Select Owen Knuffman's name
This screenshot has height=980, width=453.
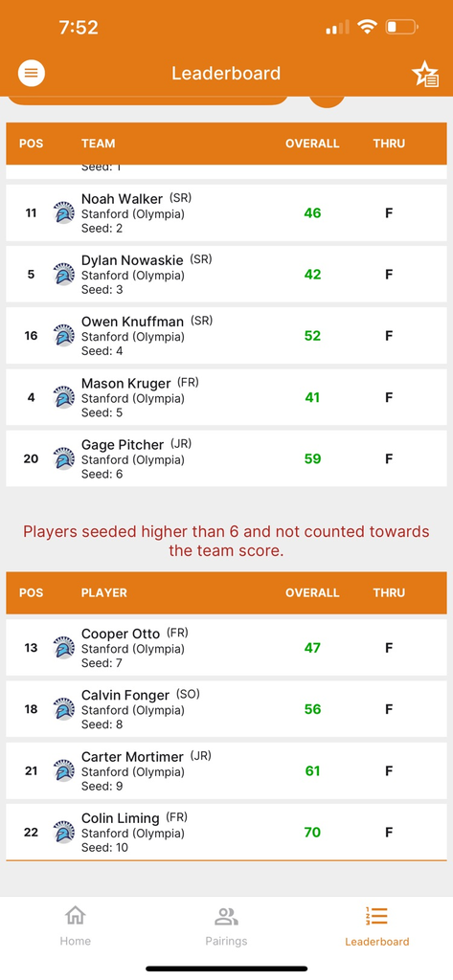click(x=133, y=322)
